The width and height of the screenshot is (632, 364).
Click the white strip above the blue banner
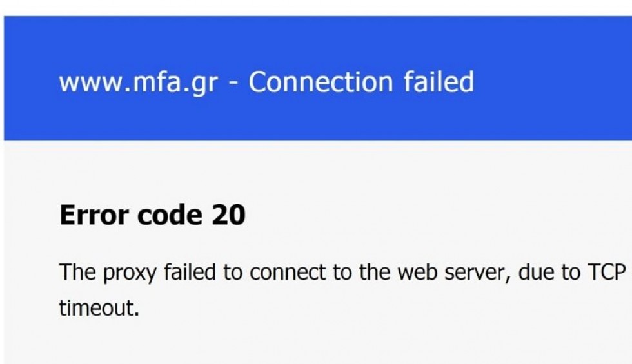click(x=316, y=8)
